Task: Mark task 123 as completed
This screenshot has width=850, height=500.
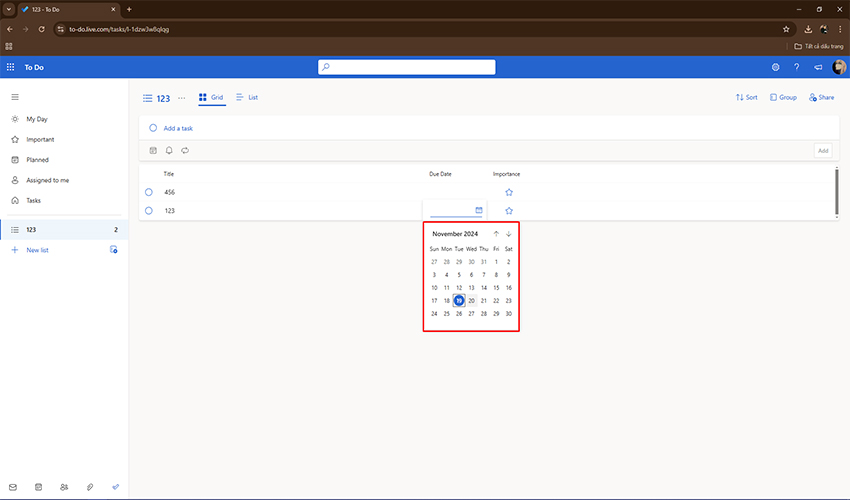Action: coord(148,211)
